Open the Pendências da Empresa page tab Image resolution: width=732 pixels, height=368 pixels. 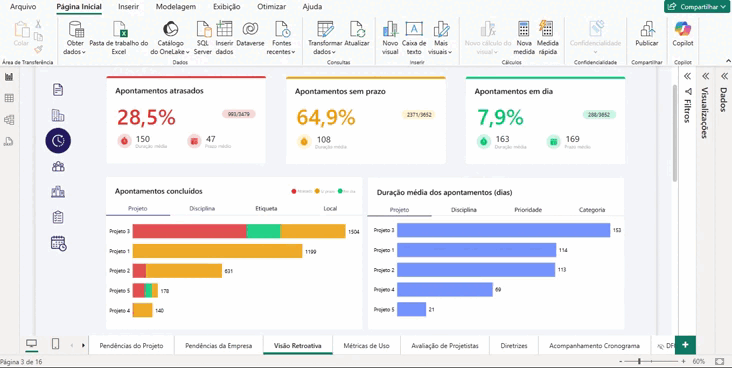218,346
